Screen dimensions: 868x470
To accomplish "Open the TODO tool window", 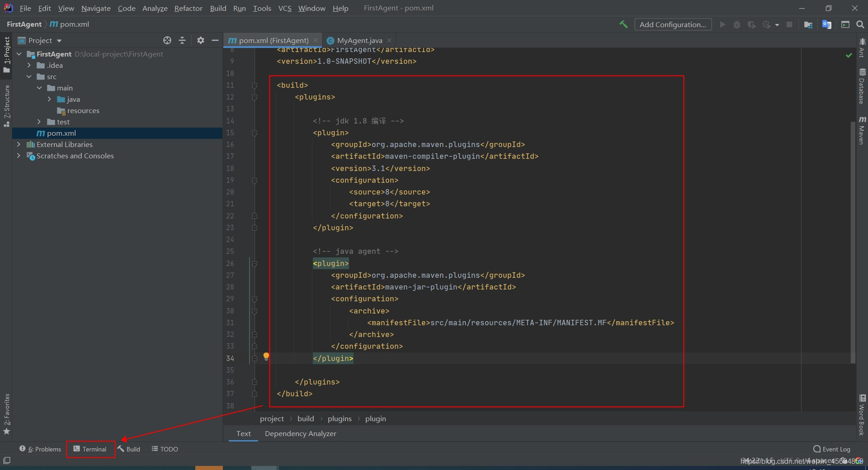I will (x=165, y=449).
